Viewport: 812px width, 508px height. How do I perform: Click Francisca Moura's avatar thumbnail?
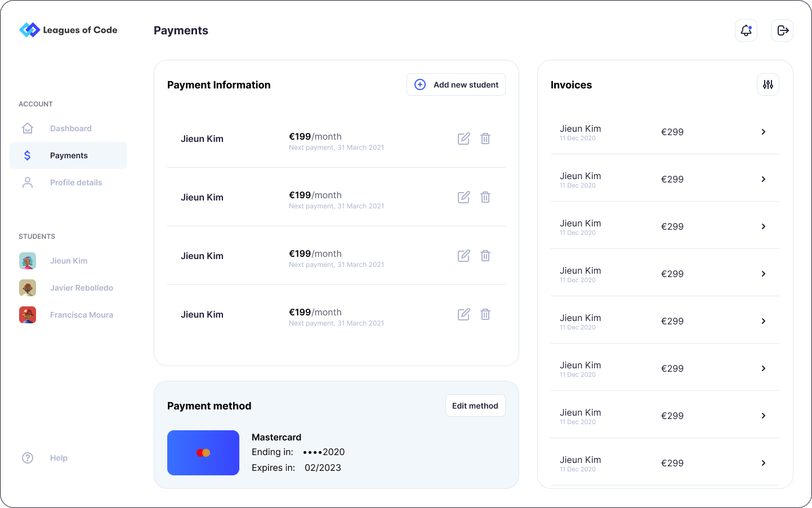[x=28, y=315]
